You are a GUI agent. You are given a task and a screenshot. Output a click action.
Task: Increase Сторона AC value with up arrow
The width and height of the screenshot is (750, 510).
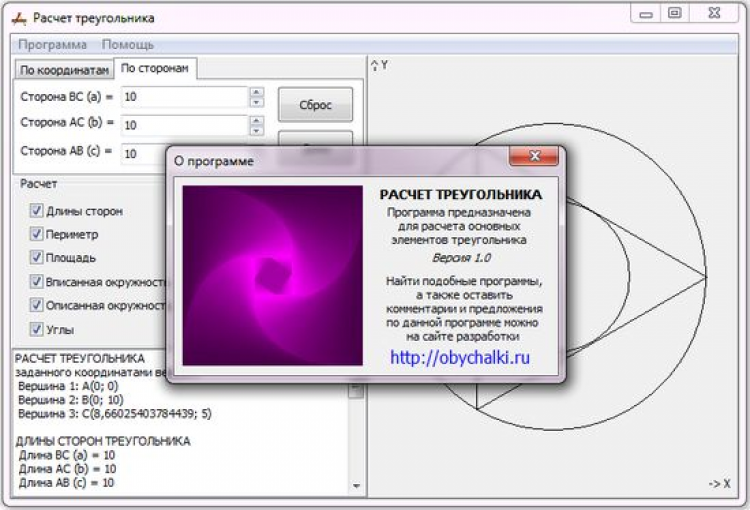point(257,121)
